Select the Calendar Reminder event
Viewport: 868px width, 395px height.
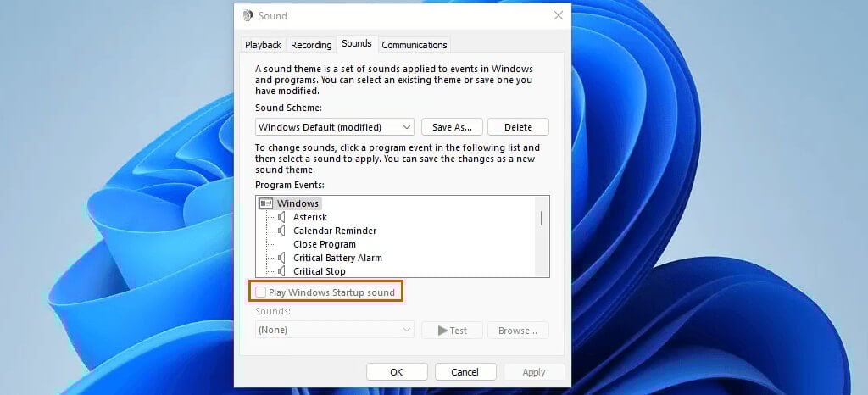[334, 231]
